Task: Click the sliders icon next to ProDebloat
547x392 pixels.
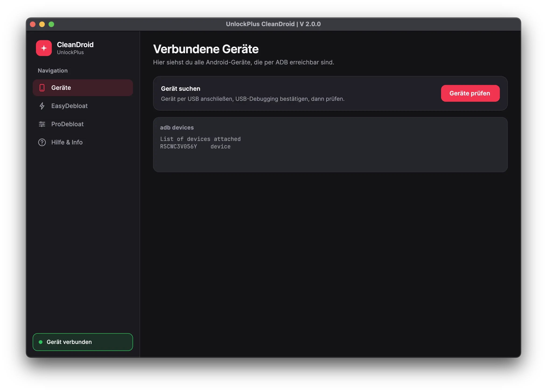Action: tap(42, 124)
